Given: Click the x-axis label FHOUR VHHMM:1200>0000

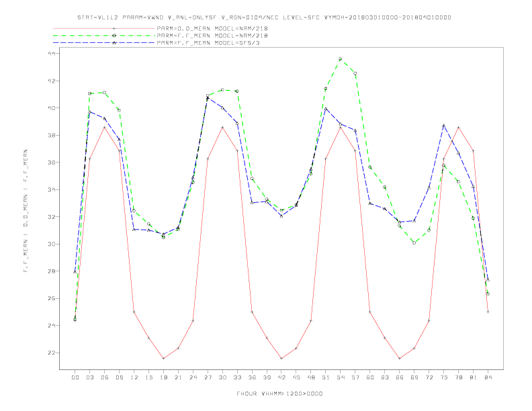Looking at the screenshot, I should point(279,394).
